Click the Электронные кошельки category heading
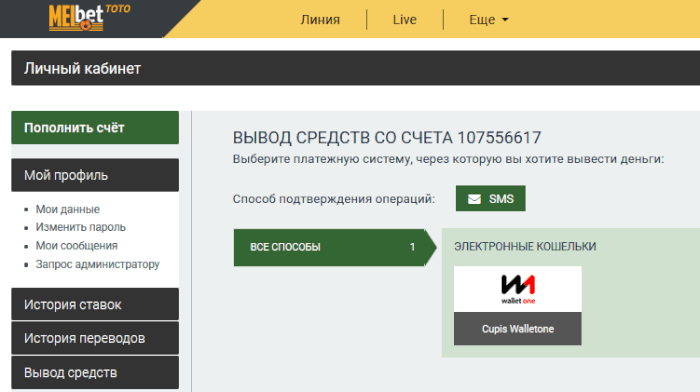This screenshot has height=392, width=700. pos(525,246)
